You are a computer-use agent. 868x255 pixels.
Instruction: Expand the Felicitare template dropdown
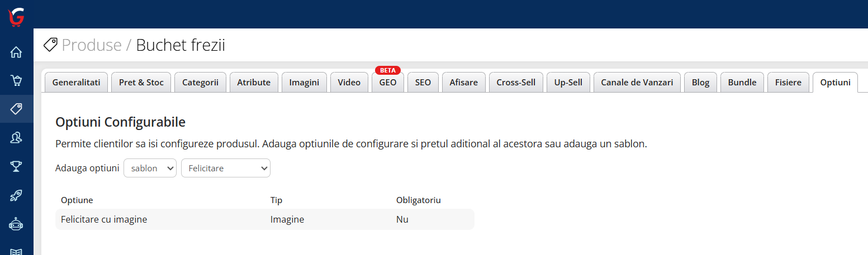pyautogui.click(x=226, y=168)
